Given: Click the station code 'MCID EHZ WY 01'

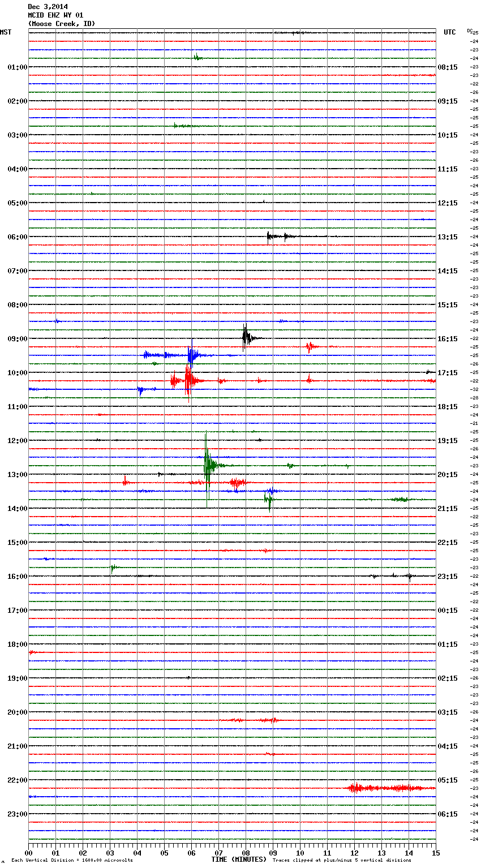Looking at the screenshot, I should [x=55, y=15].
